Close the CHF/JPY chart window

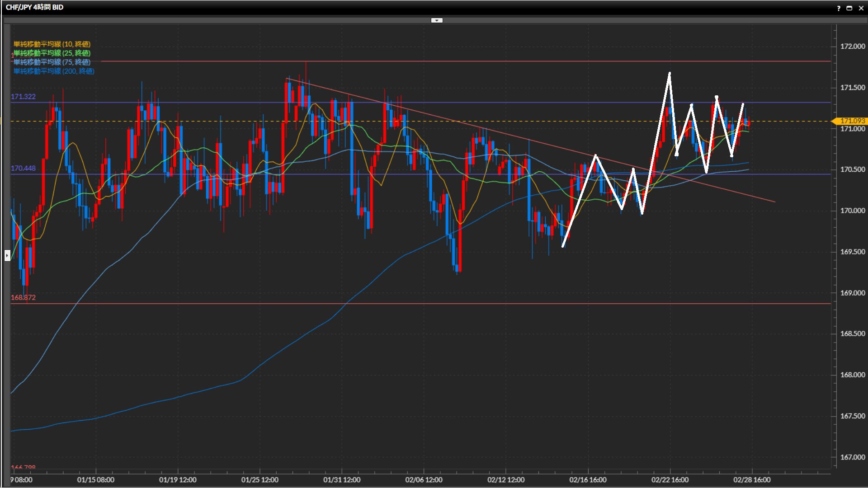point(861,8)
